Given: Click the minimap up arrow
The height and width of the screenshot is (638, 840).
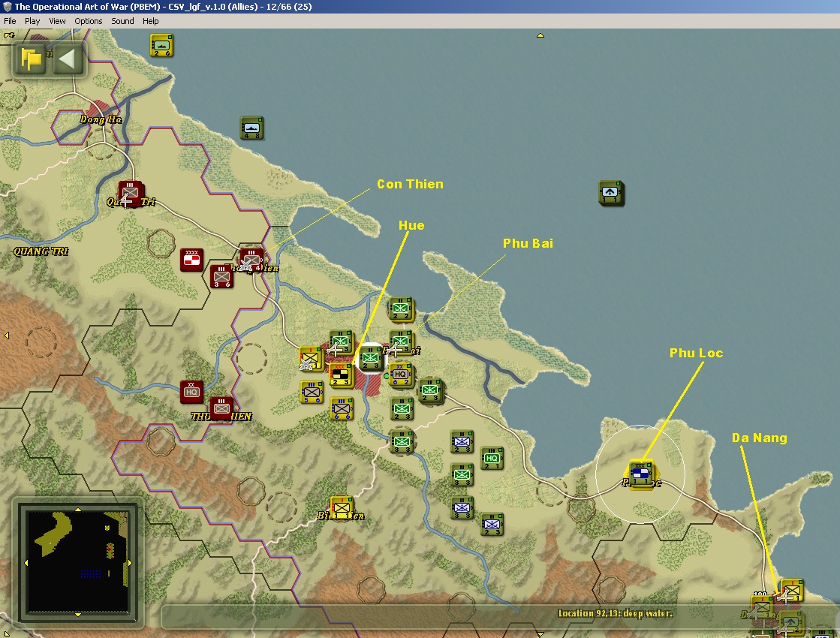Looking at the screenshot, I should coord(78,510).
